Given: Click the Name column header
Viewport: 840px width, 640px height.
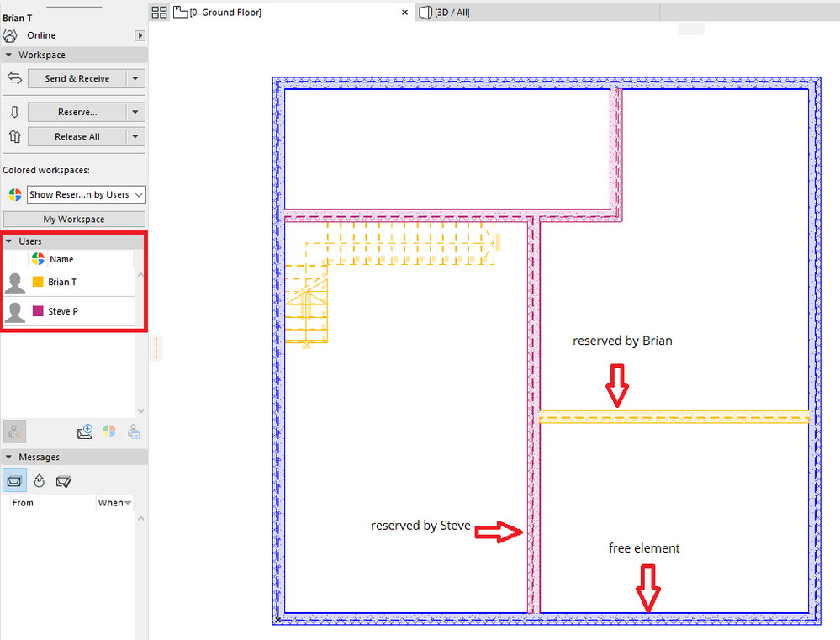Looking at the screenshot, I should [61, 259].
